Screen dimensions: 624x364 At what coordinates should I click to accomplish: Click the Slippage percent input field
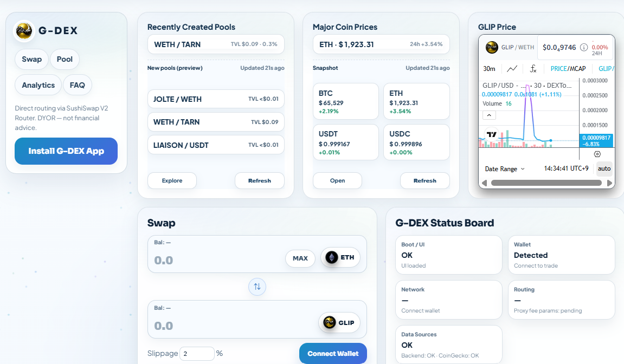pos(197,353)
